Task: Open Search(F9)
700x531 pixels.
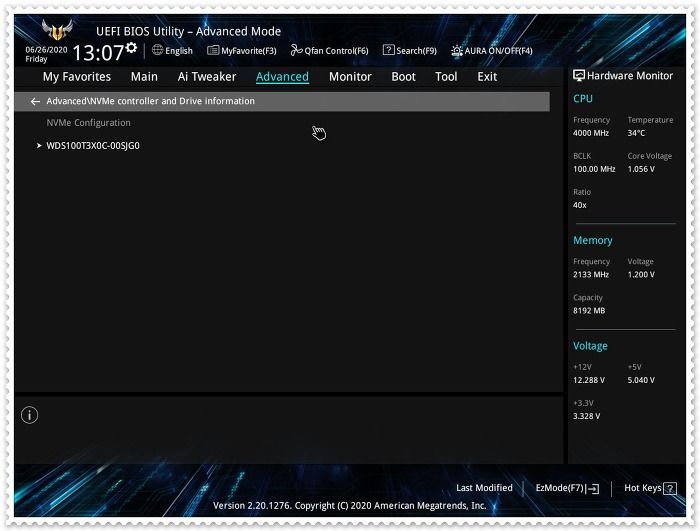Action: tap(410, 50)
